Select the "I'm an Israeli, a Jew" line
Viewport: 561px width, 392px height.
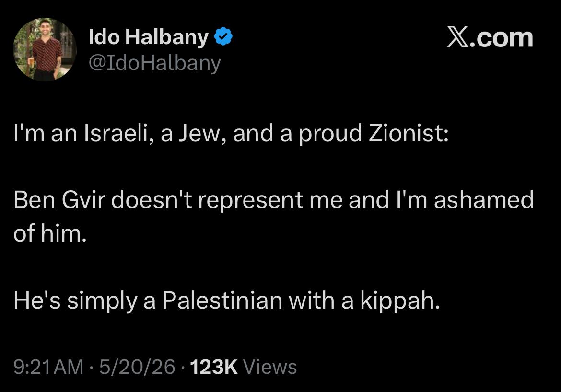tap(231, 133)
